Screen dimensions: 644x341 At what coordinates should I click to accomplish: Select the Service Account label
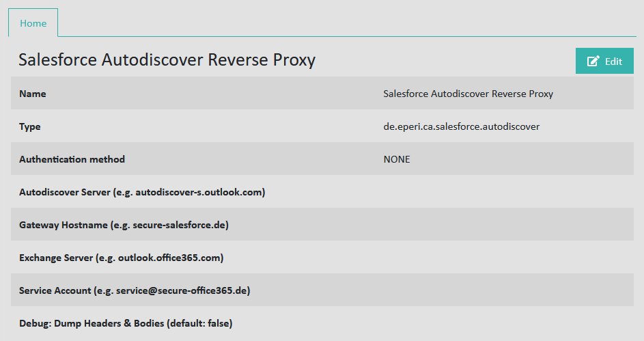point(135,291)
